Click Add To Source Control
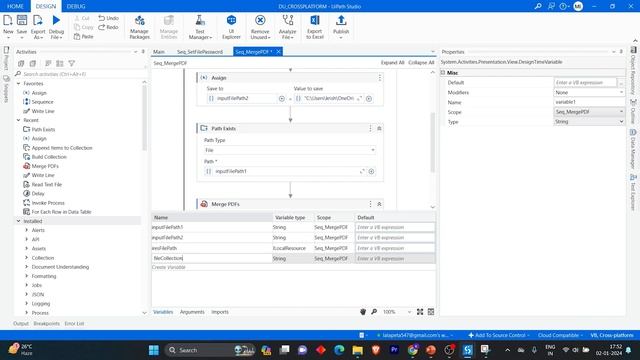Screen dimensions: 640x360 498,335
